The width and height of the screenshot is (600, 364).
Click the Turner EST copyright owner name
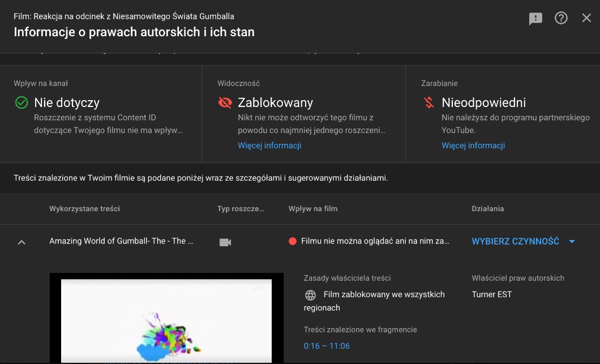491,294
